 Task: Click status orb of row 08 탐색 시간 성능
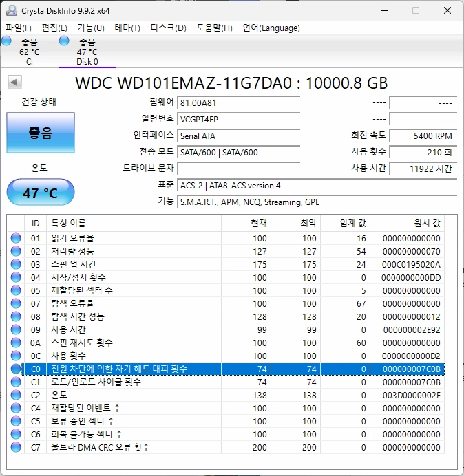[16, 316]
